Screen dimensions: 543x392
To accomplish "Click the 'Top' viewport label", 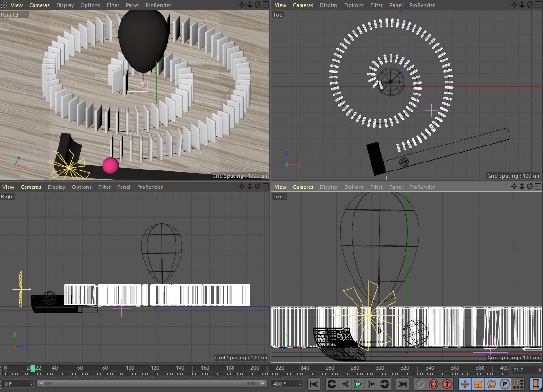I will coord(278,15).
